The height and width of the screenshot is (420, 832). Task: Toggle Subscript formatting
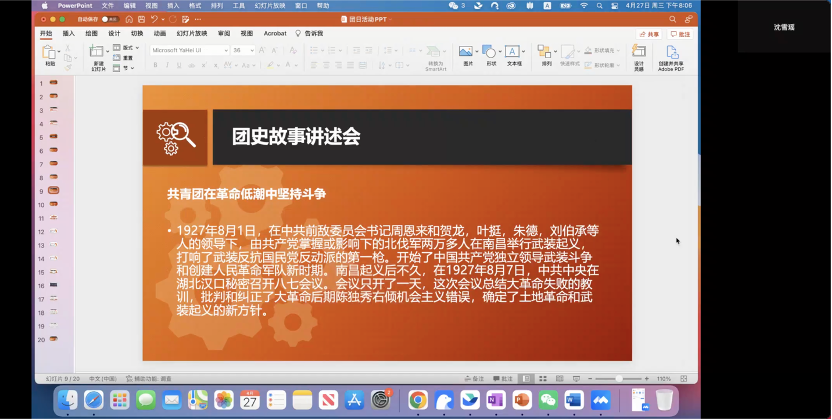(x=215, y=65)
